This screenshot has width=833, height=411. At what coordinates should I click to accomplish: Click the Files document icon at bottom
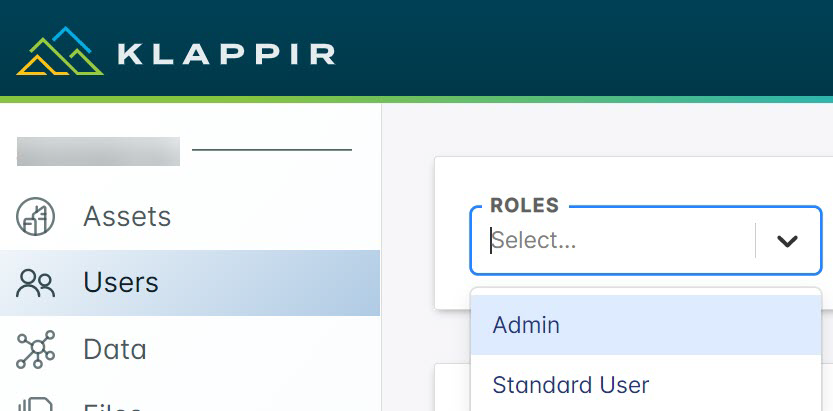[35, 404]
